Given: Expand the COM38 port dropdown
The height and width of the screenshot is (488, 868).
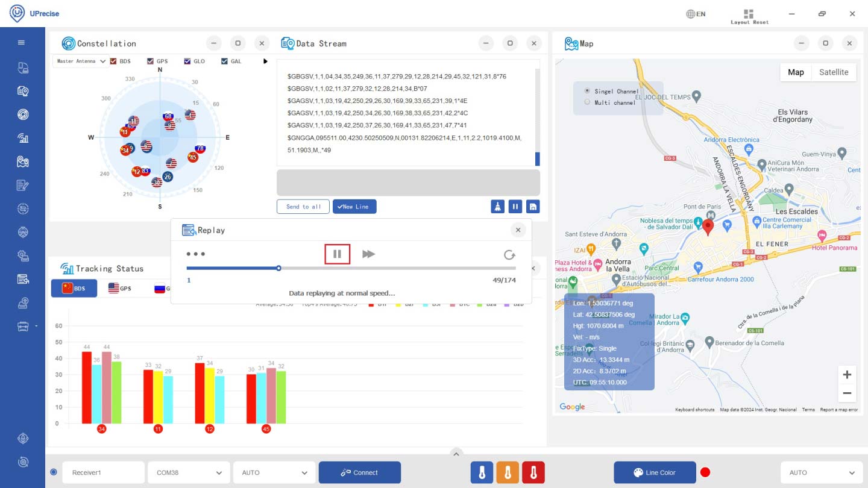Looking at the screenshot, I should 189,473.
